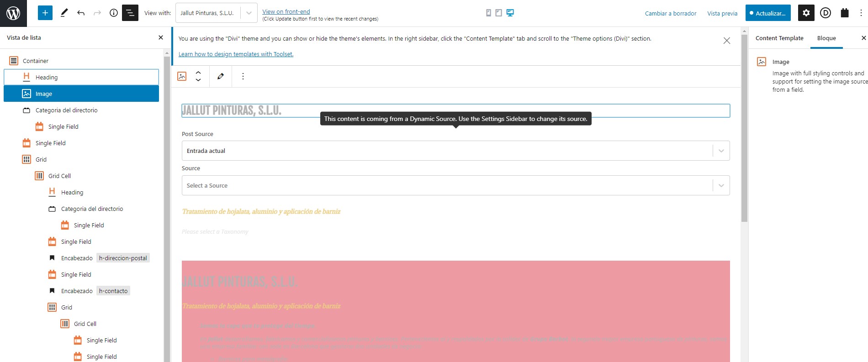Open the details info icon
The height and width of the screenshot is (362, 868).
pyautogui.click(x=114, y=13)
